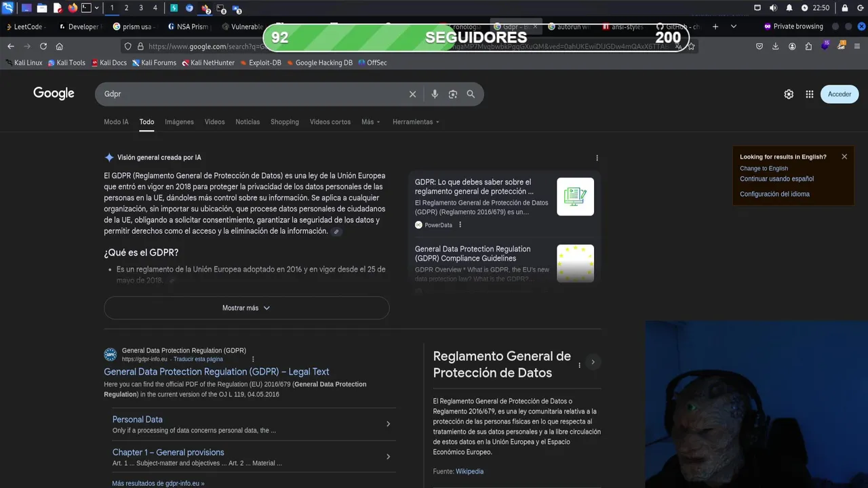The height and width of the screenshot is (488, 868).
Task: Start voice search with microphone icon
Action: [435, 94]
